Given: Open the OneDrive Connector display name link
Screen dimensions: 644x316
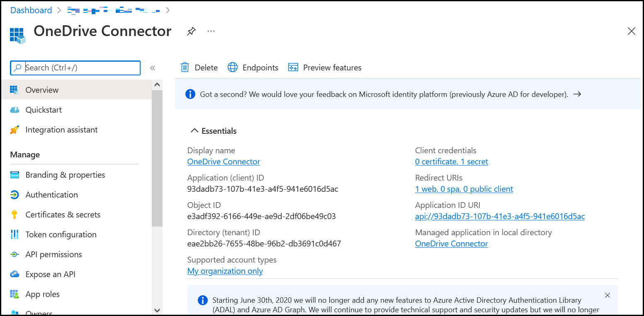Looking at the screenshot, I should click(224, 162).
